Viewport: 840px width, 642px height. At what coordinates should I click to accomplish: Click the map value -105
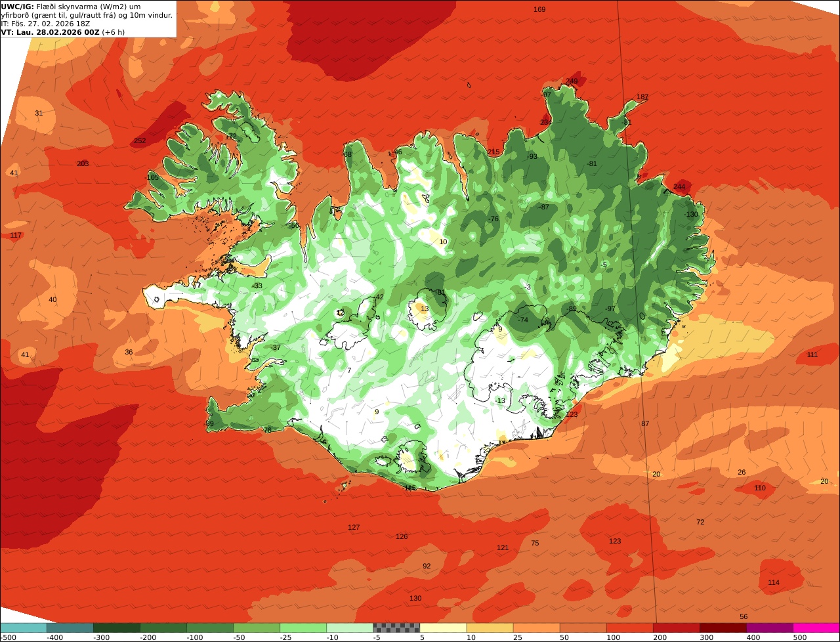click(x=152, y=178)
